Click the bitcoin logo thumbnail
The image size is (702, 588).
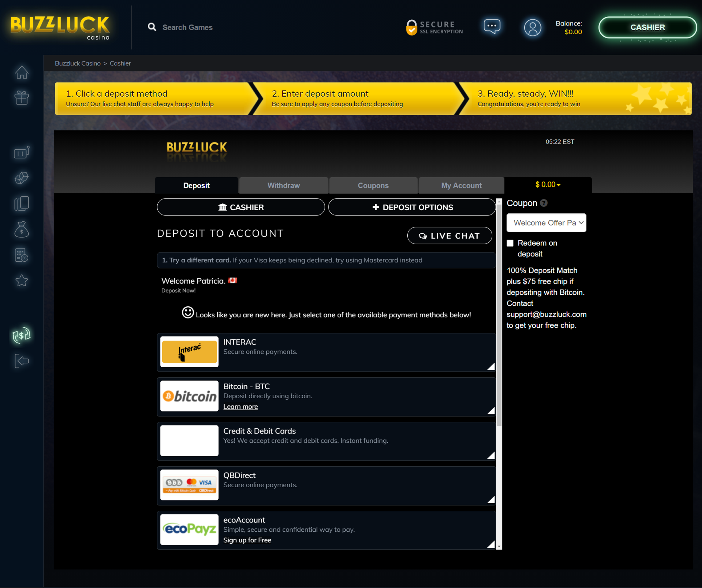tap(189, 396)
